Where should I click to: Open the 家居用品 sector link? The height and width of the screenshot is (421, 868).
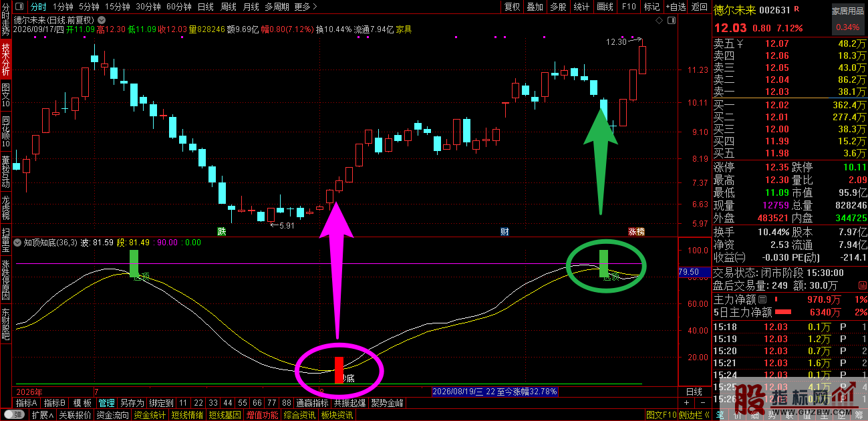tap(847, 11)
